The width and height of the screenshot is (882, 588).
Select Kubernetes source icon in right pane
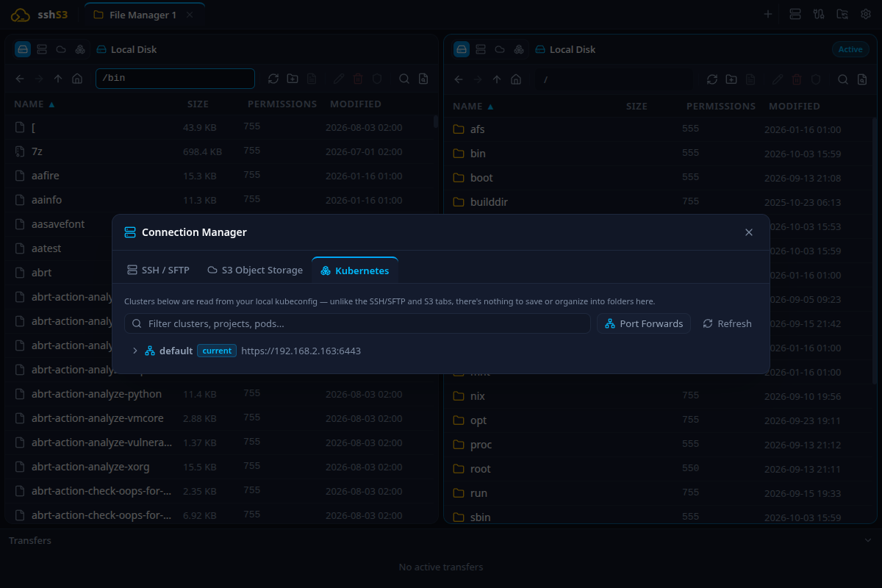(519, 49)
